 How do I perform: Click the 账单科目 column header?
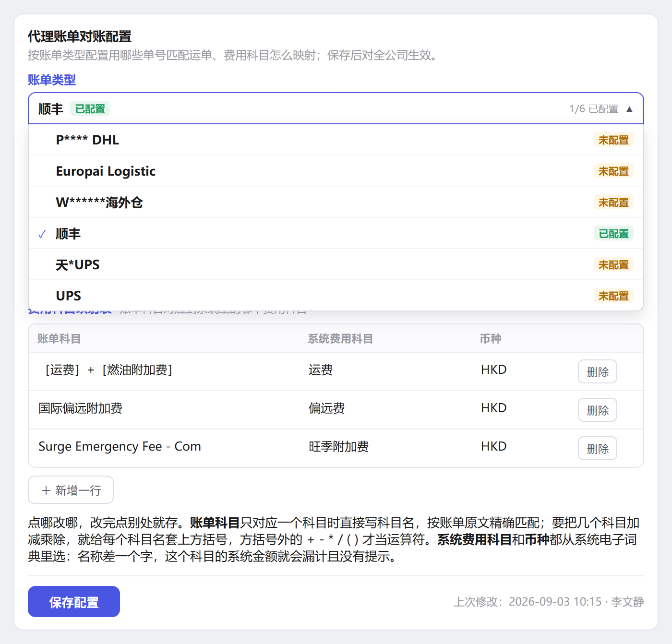[x=59, y=339]
